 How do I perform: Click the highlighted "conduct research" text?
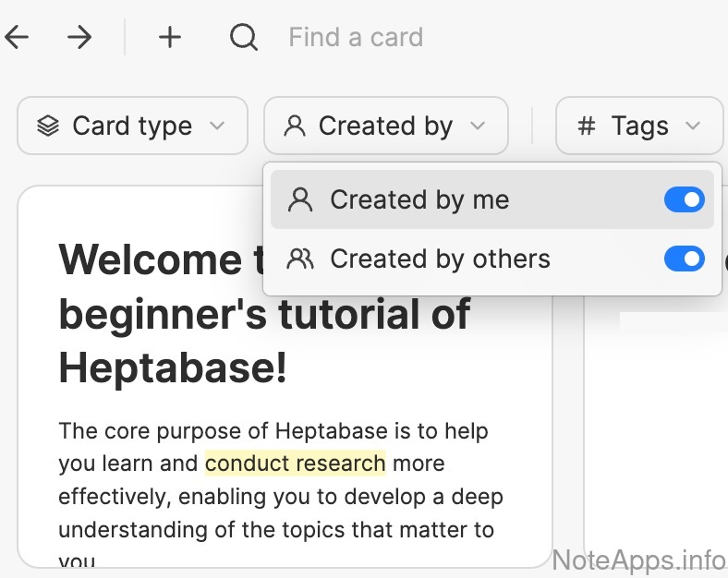295,463
